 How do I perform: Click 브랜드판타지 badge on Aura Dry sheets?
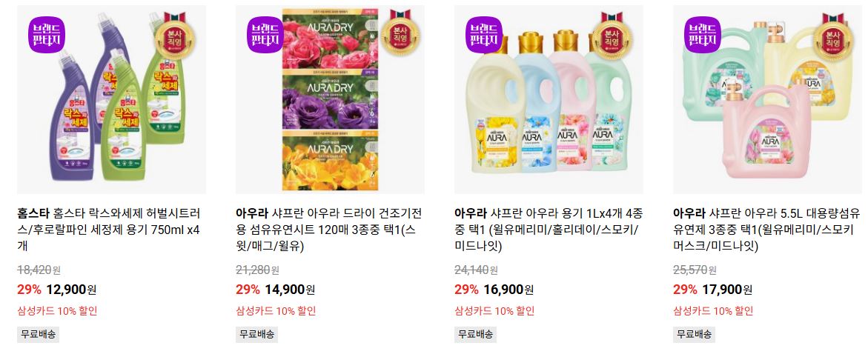tap(265, 35)
